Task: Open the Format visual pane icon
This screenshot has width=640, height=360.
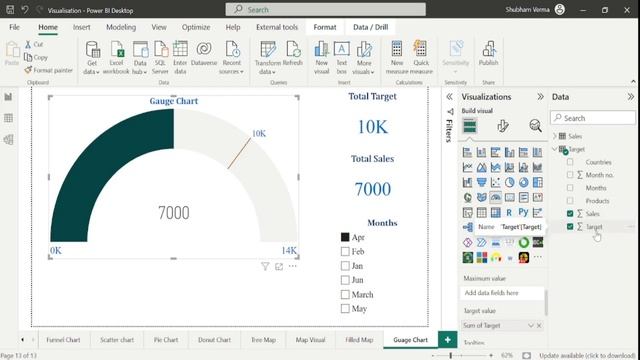Action: point(503,126)
